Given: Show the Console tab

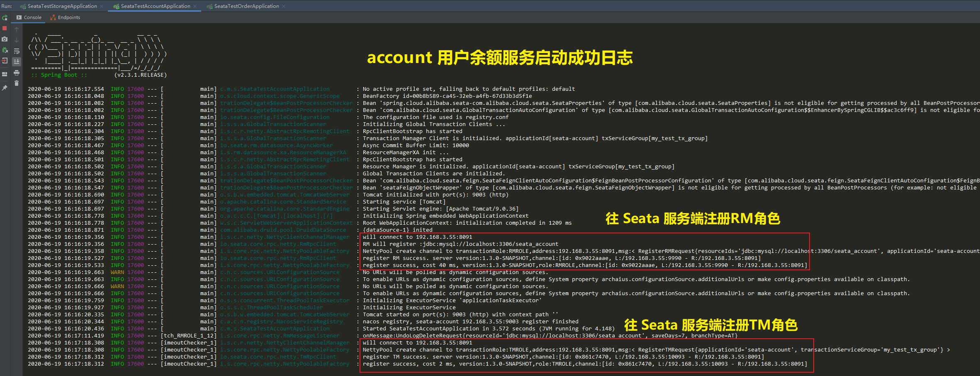Looking at the screenshot, I should [x=29, y=17].
